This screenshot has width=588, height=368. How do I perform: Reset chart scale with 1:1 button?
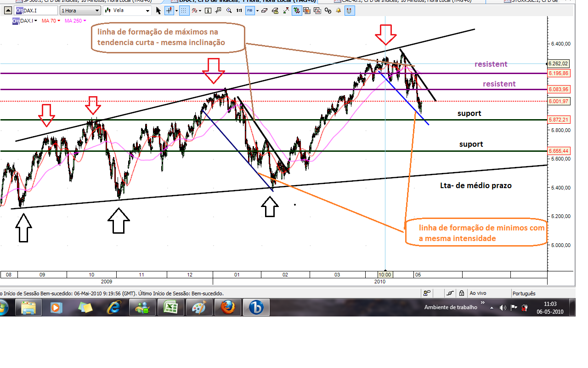coord(239,11)
